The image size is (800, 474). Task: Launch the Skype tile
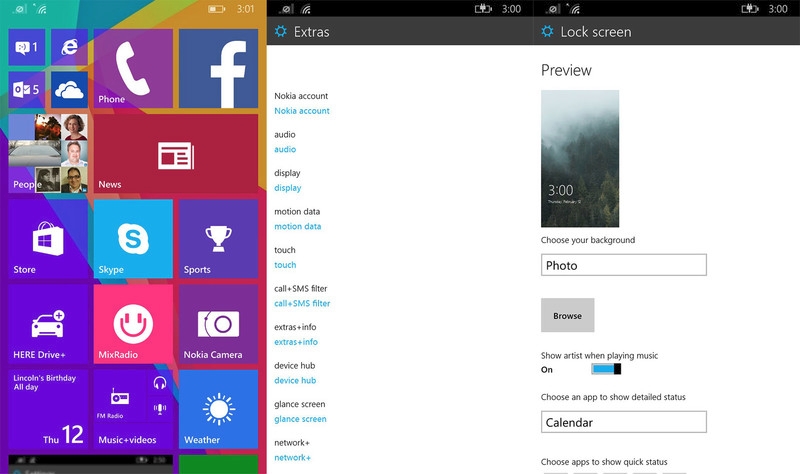click(133, 239)
